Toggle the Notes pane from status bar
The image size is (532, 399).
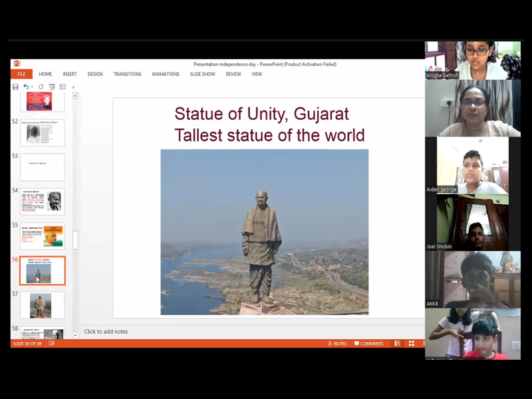(x=336, y=344)
